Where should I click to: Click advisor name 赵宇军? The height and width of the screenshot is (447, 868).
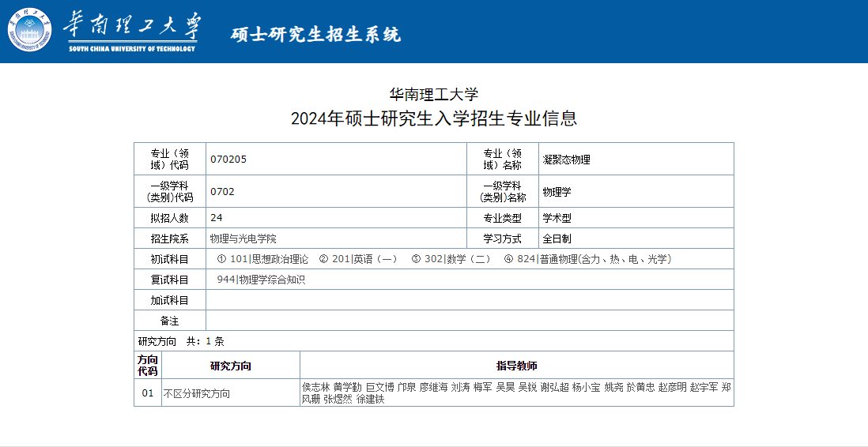704,387
